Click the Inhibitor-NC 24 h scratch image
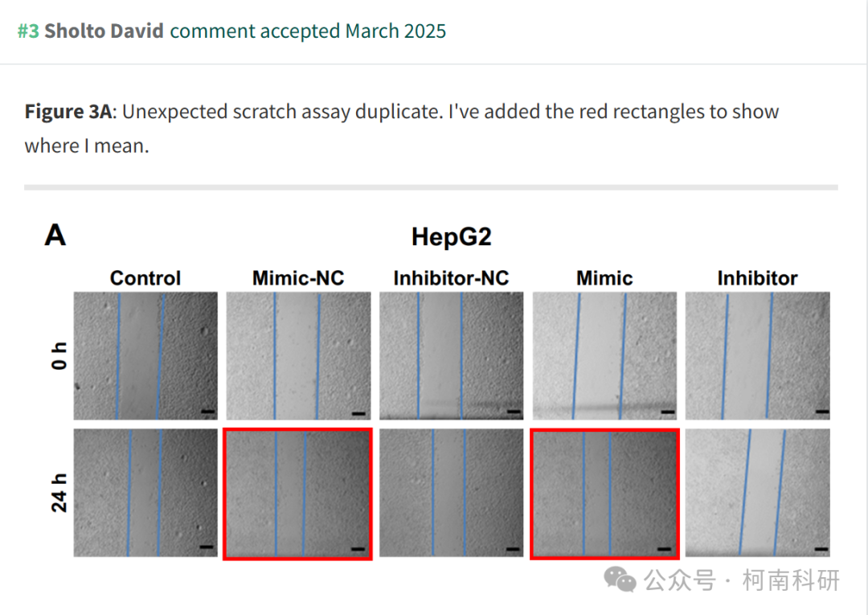 tap(451, 493)
